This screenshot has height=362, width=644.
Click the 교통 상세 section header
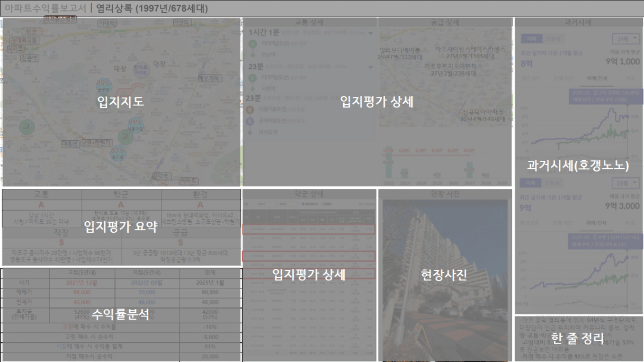309,22
